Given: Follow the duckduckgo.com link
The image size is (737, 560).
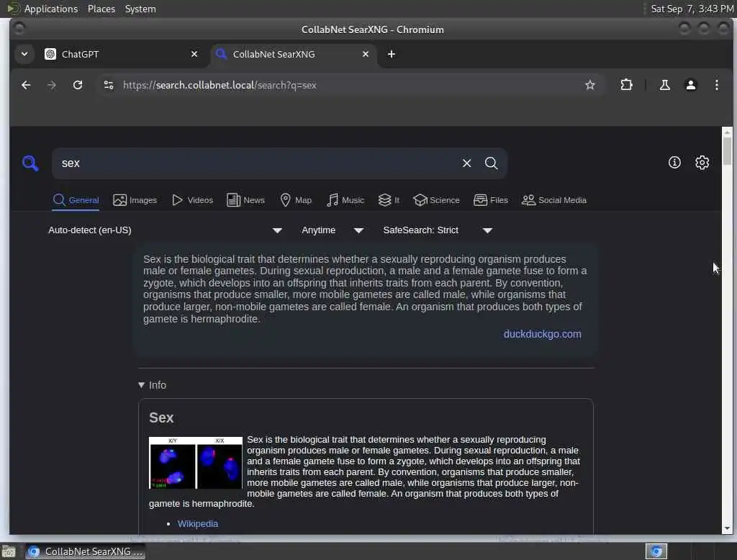Looking at the screenshot, I should (543, 334).
